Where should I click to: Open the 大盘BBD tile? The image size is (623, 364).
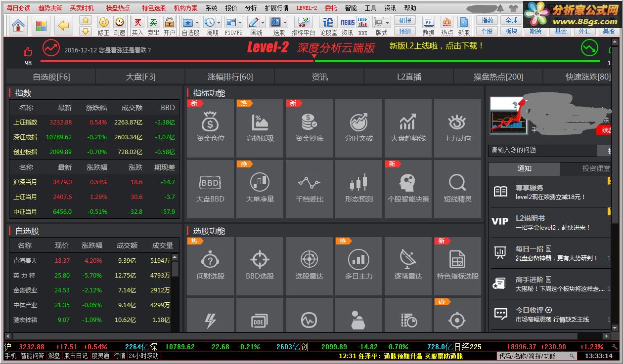(211, 189)
